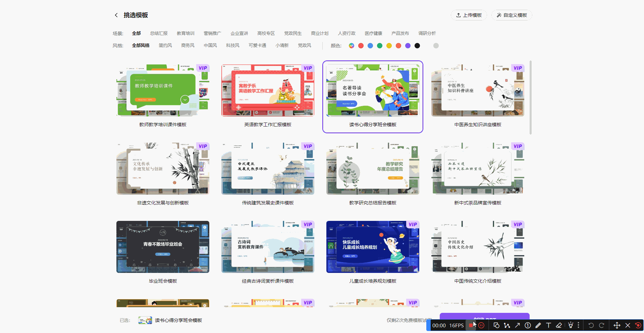This screenshot has height=333, width=644.
Task: Toggle the spotlight flashlight tool
Action: point(571,325)
